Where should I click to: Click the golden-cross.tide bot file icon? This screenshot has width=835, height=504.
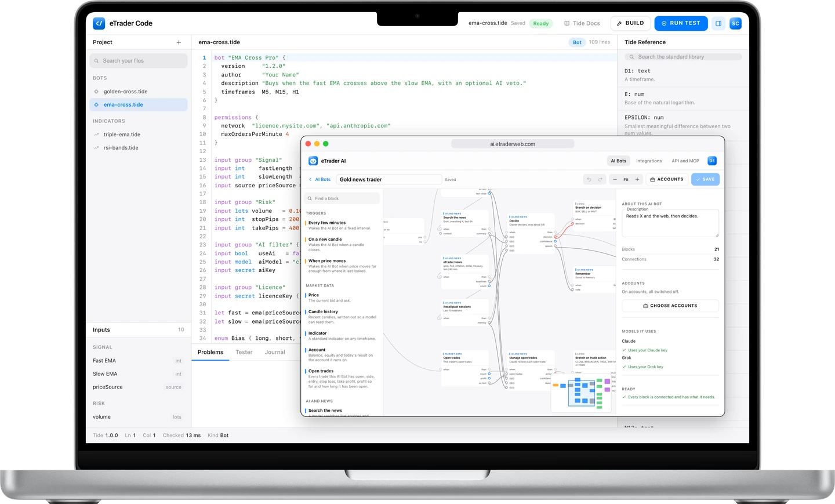96,92
